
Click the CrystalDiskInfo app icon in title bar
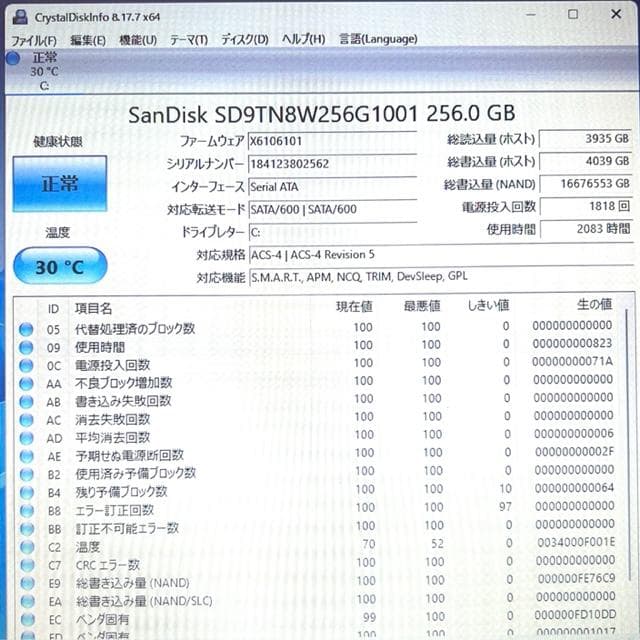(20, 17)
